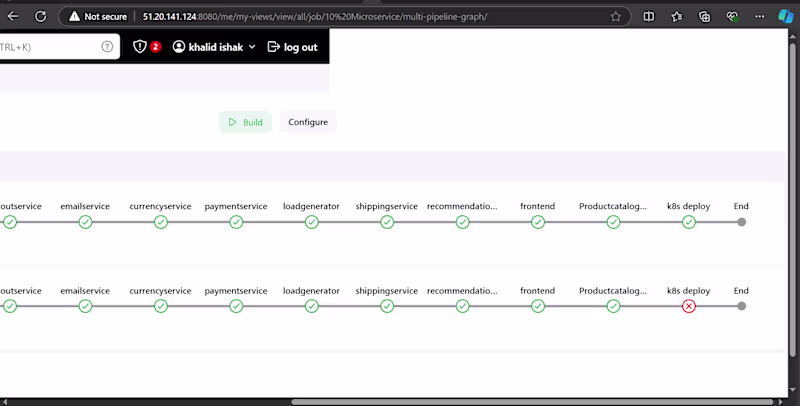Screen dimensions: 800x406
Task: Select shippingservice stage in first run
Action: click(387, 222)
